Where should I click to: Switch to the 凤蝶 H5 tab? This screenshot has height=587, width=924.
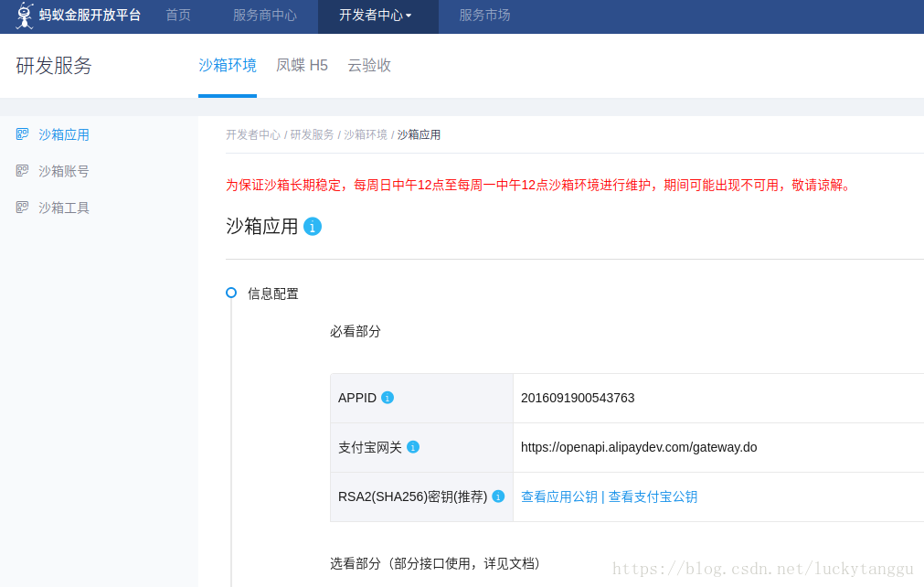[x=302, y=66]
